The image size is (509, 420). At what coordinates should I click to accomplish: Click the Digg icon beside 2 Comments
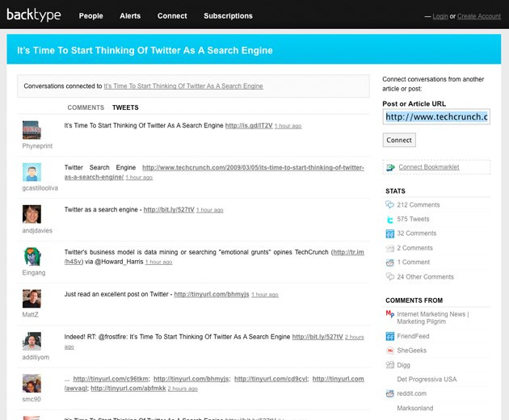tap(390, 248)
